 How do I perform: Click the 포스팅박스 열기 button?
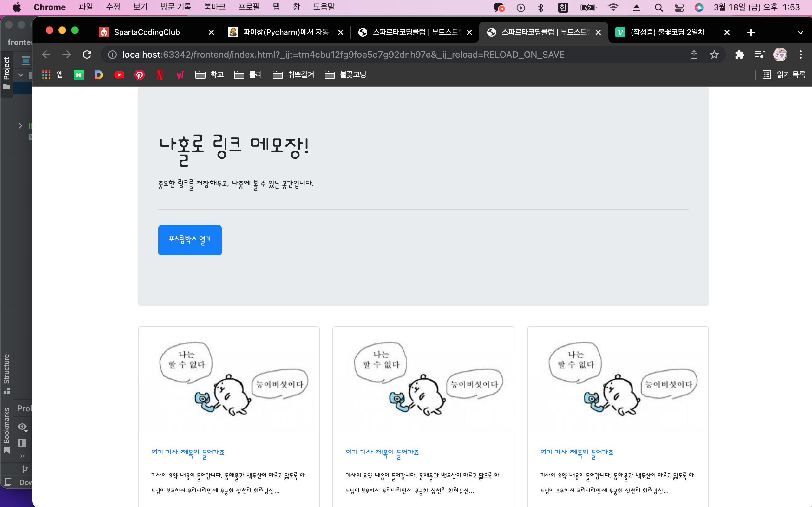coord(190,240)
